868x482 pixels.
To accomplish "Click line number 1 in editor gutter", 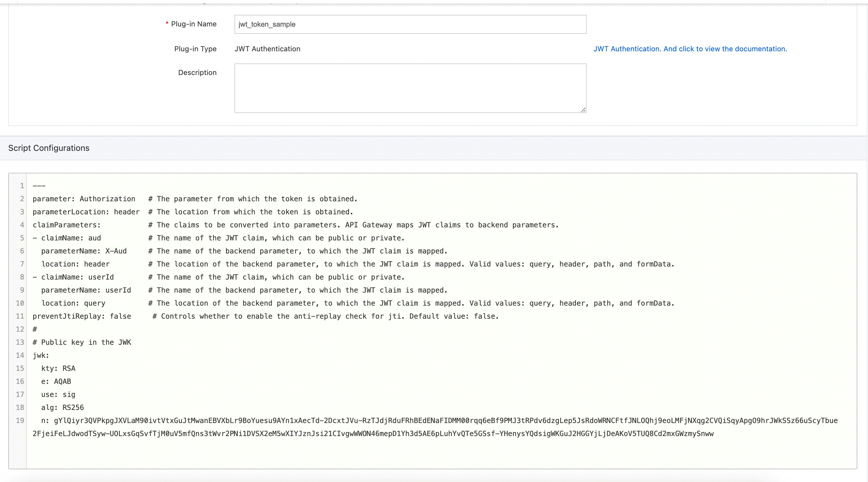I will coord(22,186).
